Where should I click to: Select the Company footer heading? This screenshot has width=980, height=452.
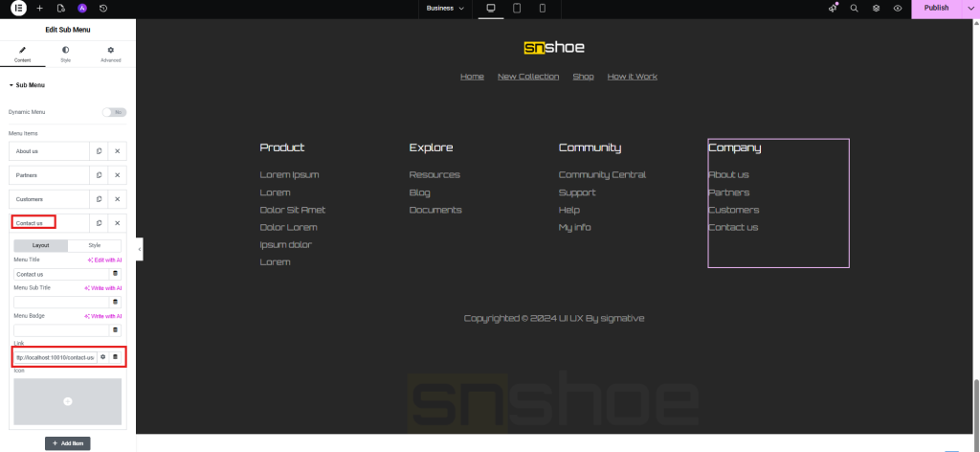[735, 147]
